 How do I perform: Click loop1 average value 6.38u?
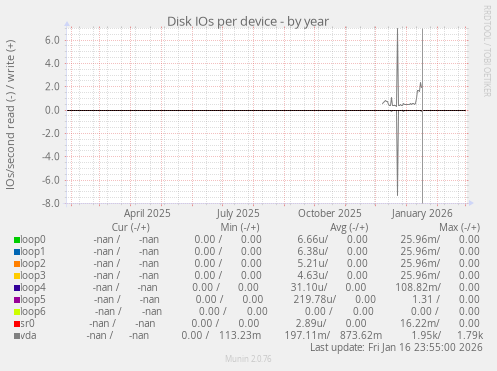click(313, 251)
